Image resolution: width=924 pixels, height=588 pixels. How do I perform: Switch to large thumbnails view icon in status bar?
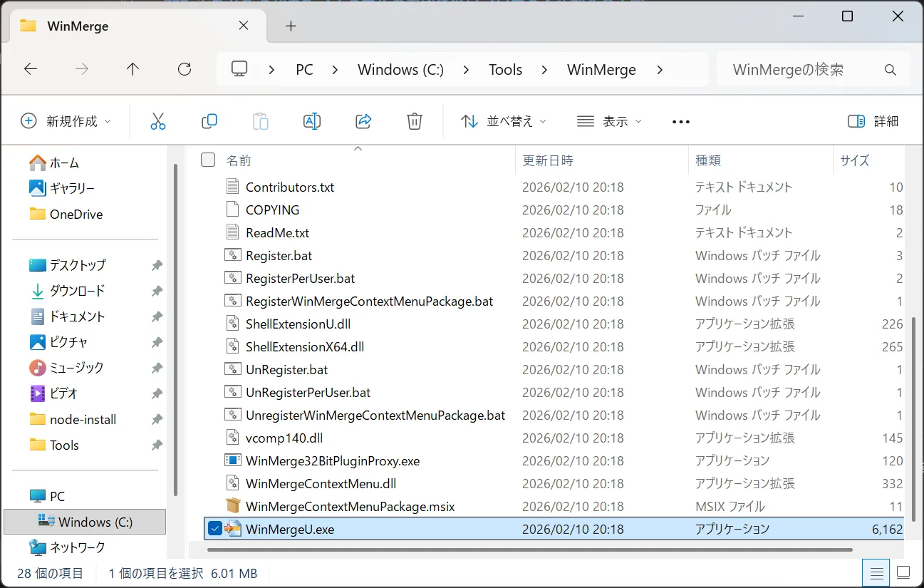(903, 572)
